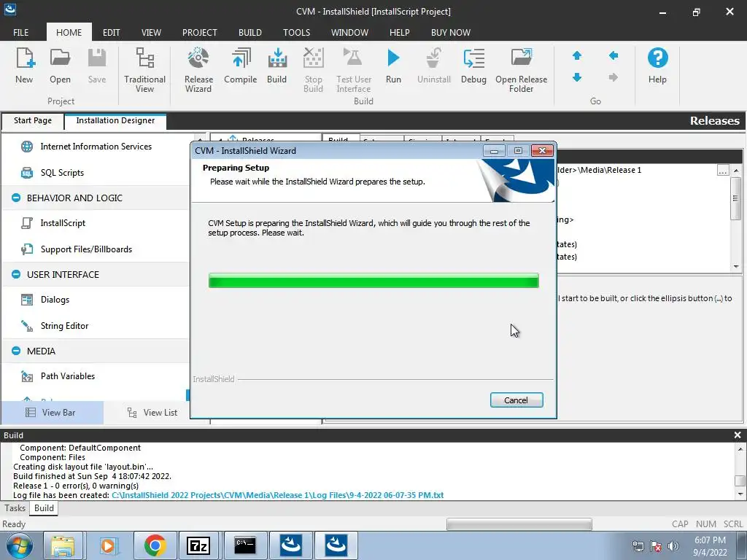Open 7-Zip from the taskbar
Image resolution: width=747 pixels, height=560 pixels.
[x=198, y=545]
